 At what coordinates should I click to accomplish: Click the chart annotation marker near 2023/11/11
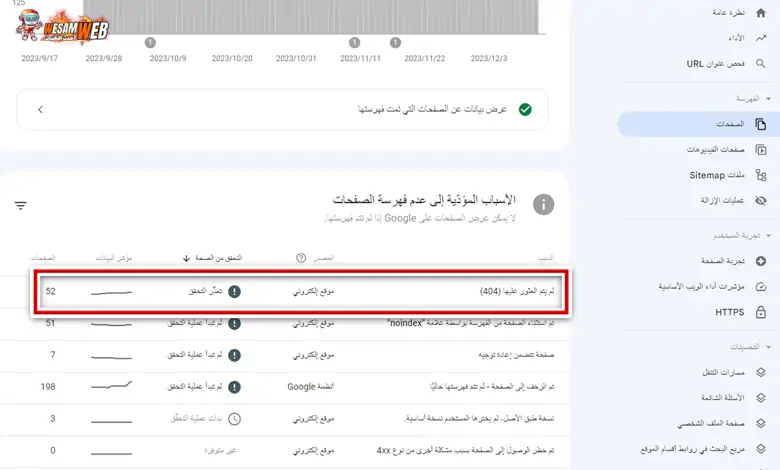click(x=354, y=43)
